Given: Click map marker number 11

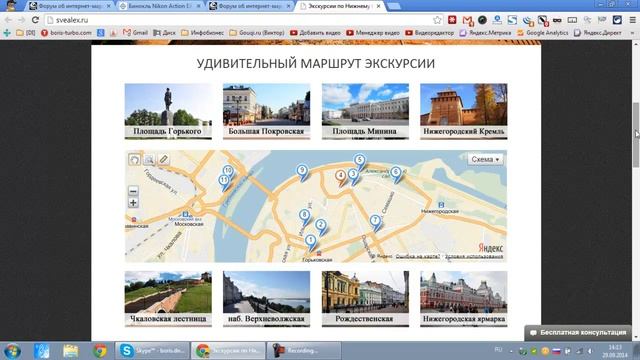Looking at the screenshot, I should pyautogui.click(x=224, y=182).
